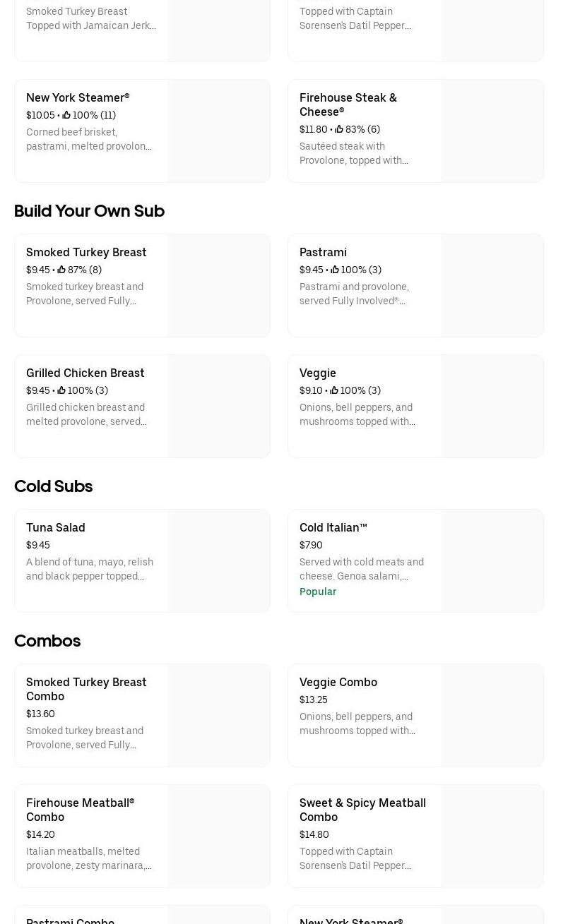Image resolution: width=568 pixels, height=924 pixels.
Task: Click thumbs-up rating icon for Pastrami sub
Action: [x=335, y=270]
